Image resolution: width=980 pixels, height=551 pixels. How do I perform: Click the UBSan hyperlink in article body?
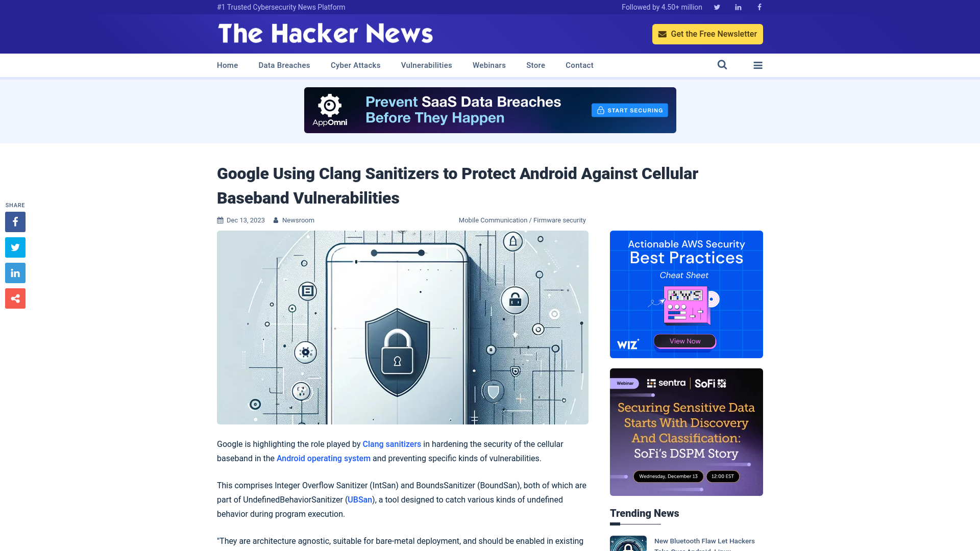click(x=359, y=499)
